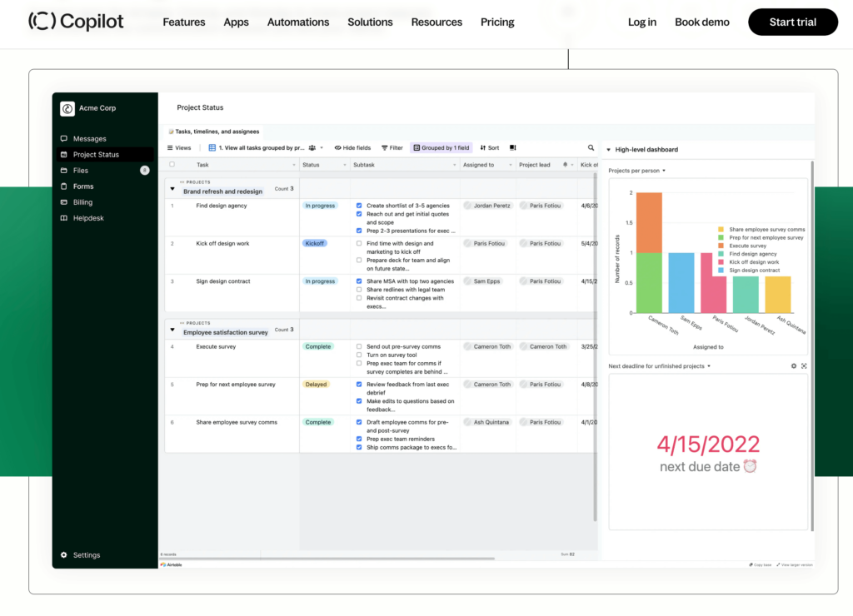Click the search magnifier icon in grid toolbar
Image resolution: width=853 pixels, height=616 pixels.
coord(591,148)
